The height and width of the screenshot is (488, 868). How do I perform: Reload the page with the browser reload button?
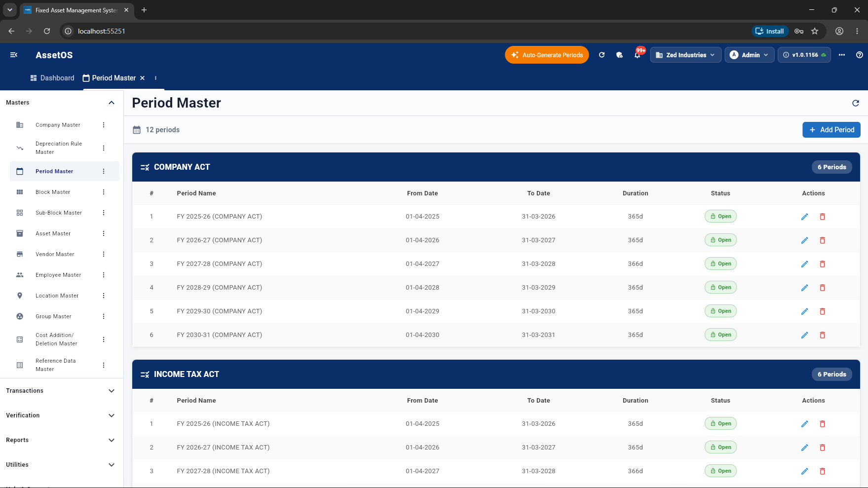pyautogui.click(x=47, y=31)
